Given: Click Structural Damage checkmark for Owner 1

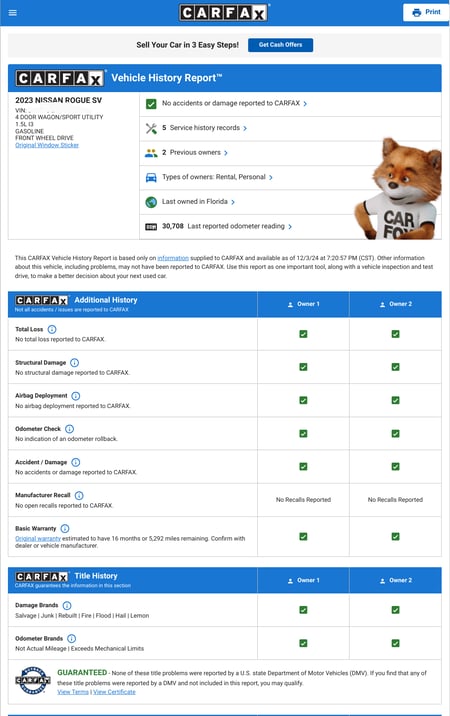Looking at the screenshot, I should point(303,367).
